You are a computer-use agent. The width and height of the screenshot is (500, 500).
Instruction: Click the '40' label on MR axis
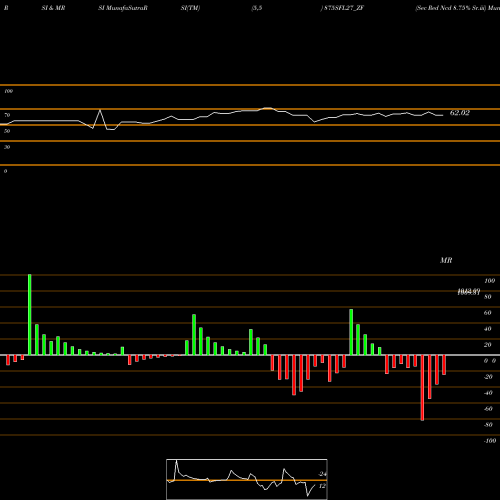(488, 329)
